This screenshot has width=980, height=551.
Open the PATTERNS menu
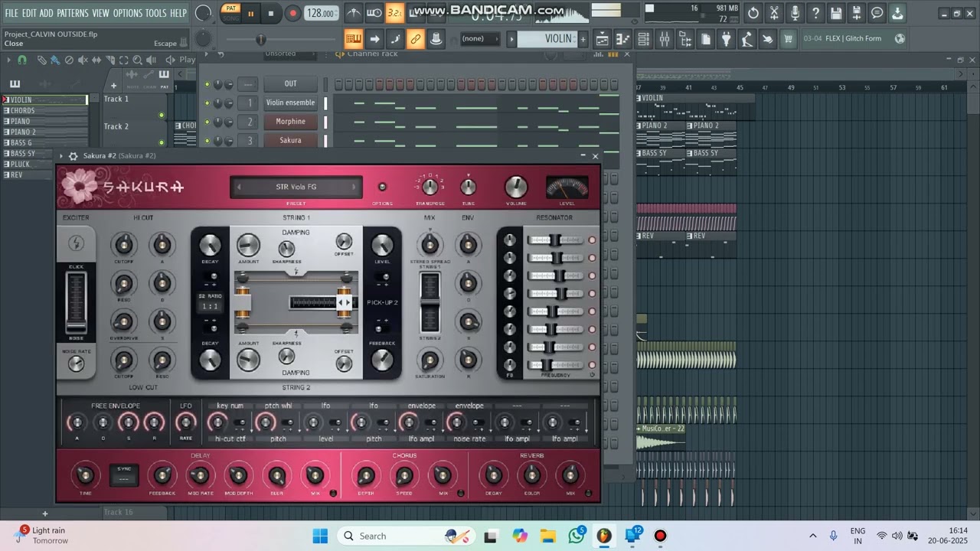[x=73, y=13]
